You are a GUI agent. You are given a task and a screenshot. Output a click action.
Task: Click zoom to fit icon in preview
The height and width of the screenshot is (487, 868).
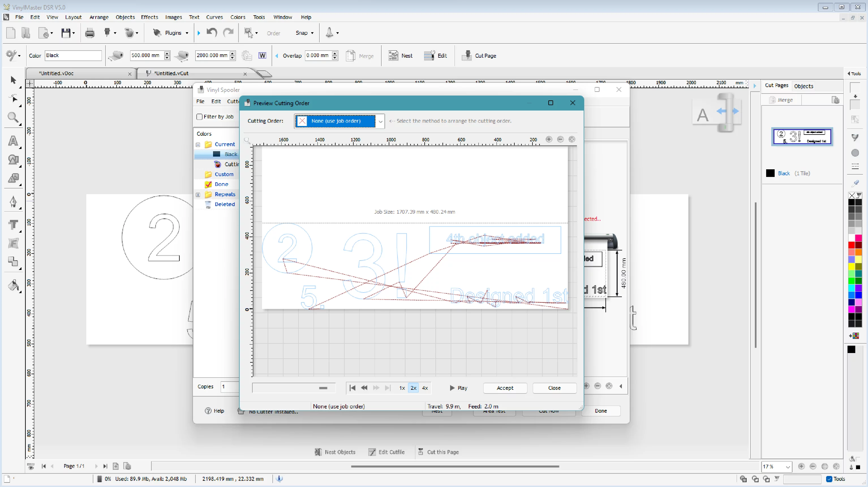click(572, 139)
